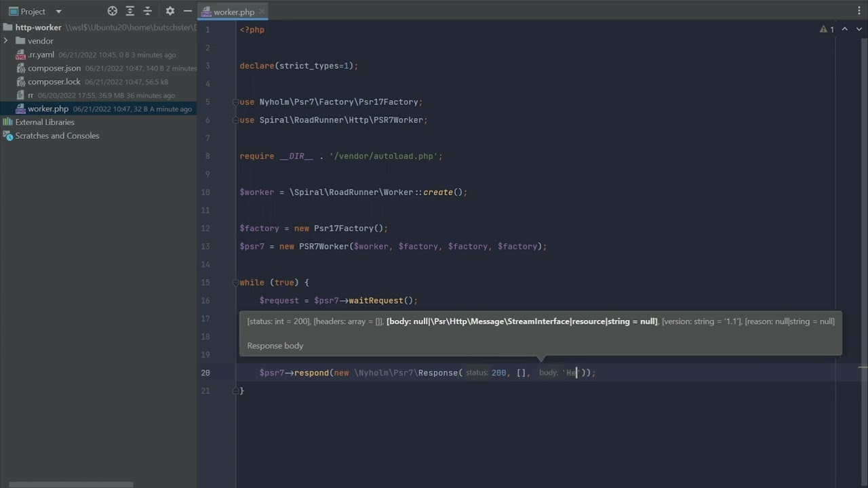Click the $request variable on line 16

279,300
